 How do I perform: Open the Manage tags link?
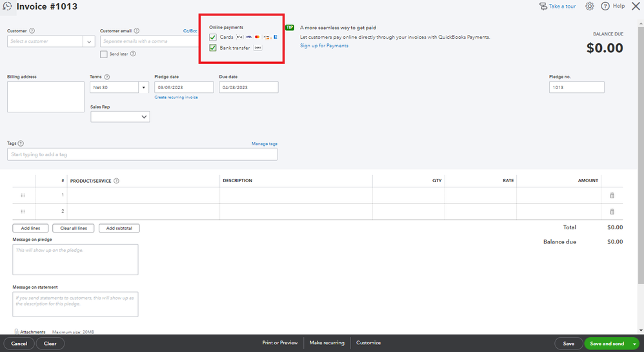pos(265,144)
